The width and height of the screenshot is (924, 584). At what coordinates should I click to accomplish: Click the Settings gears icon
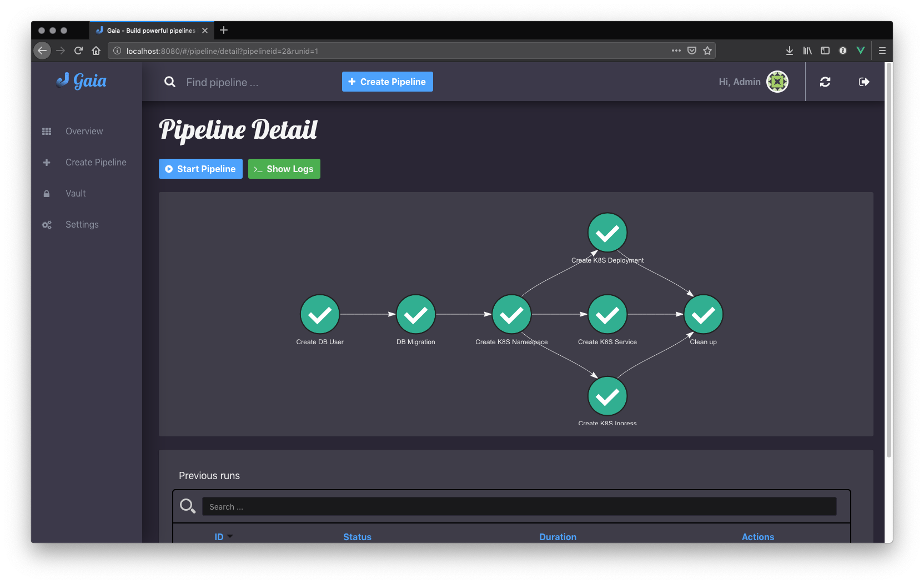coord(47,225)
